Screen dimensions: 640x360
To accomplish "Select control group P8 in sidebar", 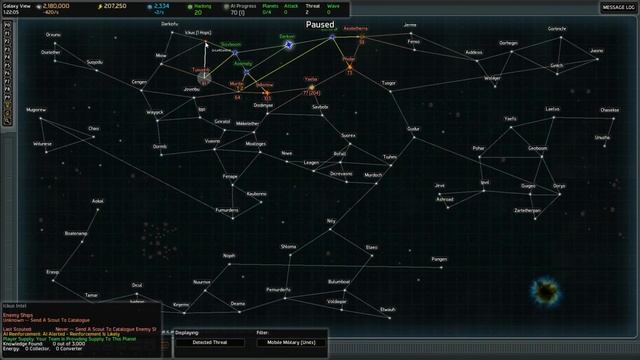I will [x=7, y=89].
